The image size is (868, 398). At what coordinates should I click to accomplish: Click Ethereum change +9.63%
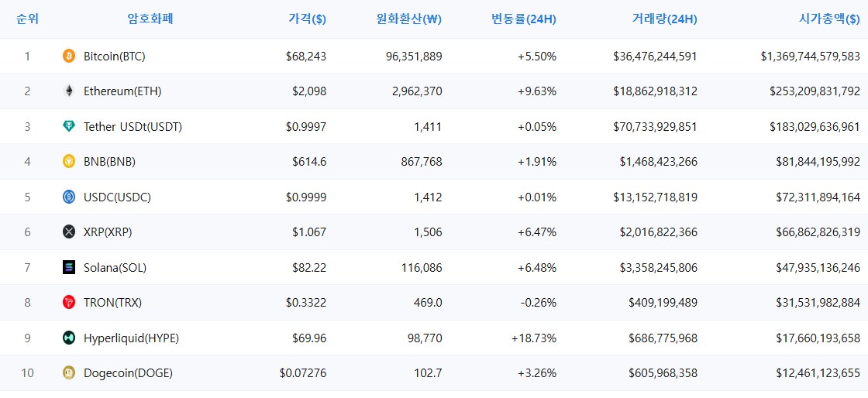tap(537, 92)
